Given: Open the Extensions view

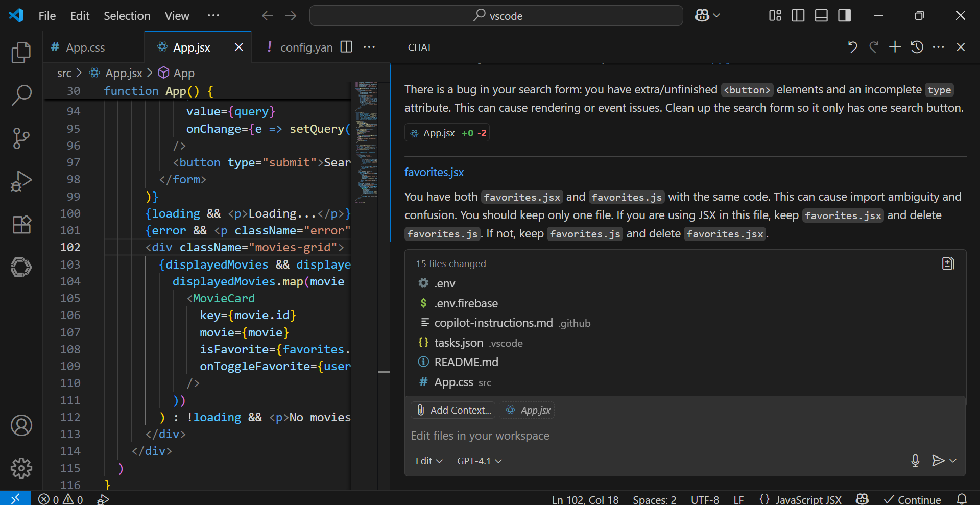Looking at the screenshot, I should click(x=21, y=224).
